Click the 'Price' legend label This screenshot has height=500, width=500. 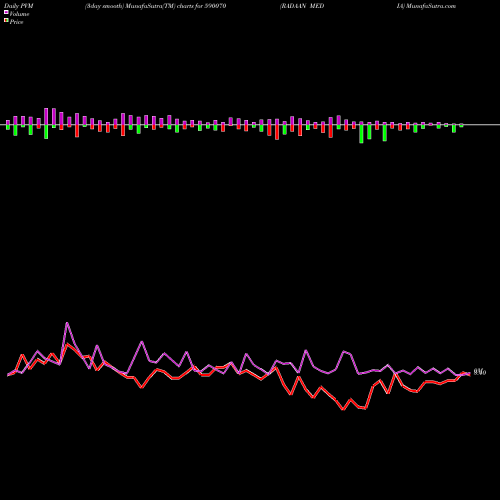tap(16, 22)
